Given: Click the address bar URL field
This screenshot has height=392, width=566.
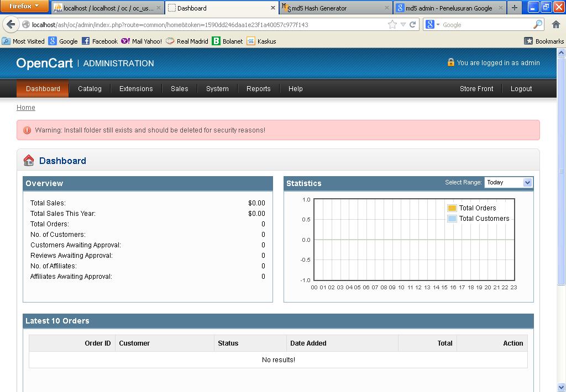Looking at the screenshot, I should point(206,24).
